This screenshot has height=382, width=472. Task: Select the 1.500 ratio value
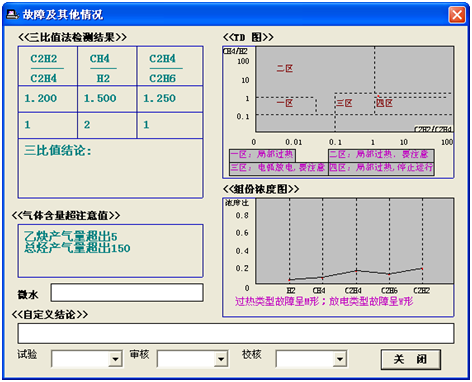coord(100,98)
